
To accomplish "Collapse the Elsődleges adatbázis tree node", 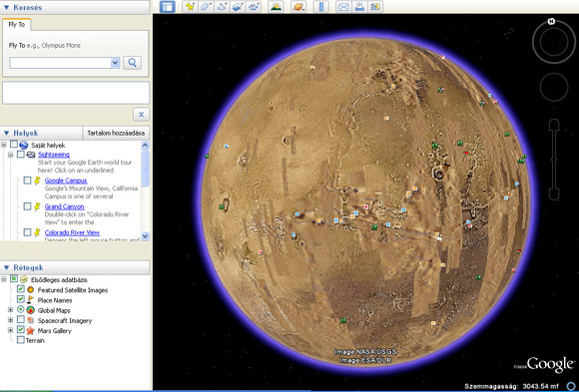I will [x=4, y=279].
